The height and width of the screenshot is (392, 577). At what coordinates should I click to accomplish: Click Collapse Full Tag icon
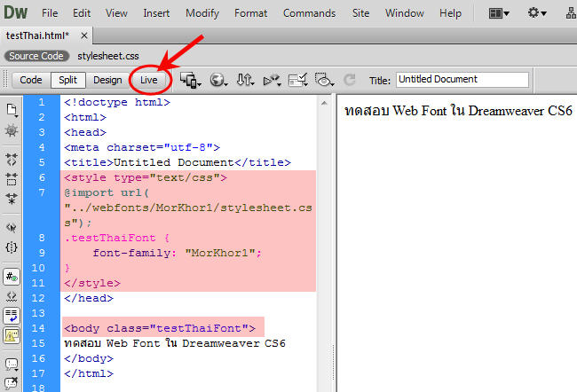(x=12, y=160)
